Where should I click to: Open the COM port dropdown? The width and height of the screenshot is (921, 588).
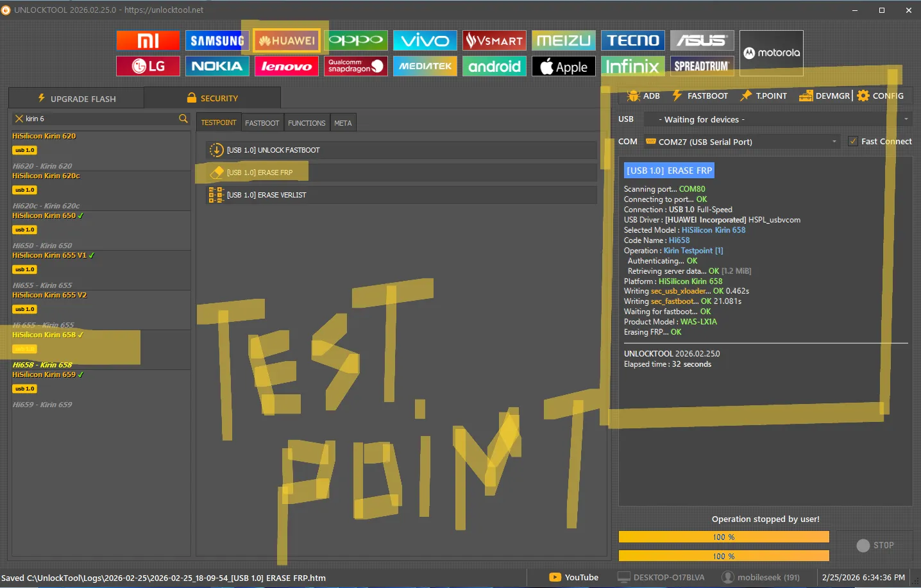[834, 142]
